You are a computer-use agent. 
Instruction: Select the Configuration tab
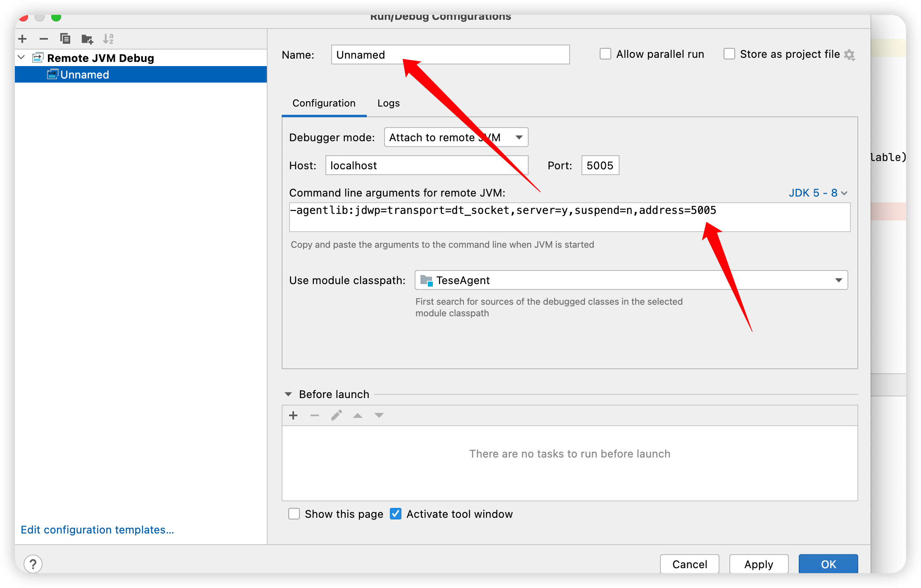324,103
